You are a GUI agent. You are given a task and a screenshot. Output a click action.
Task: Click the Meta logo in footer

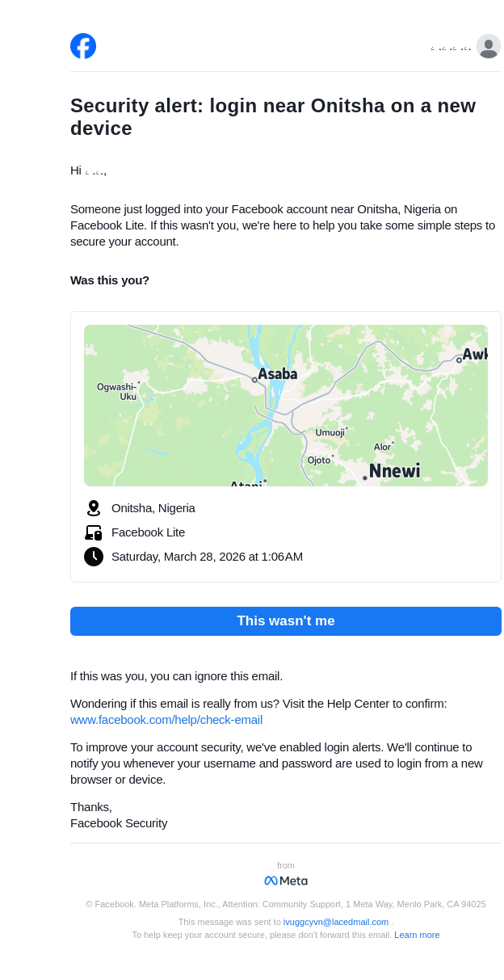click(x=286, y=881)
